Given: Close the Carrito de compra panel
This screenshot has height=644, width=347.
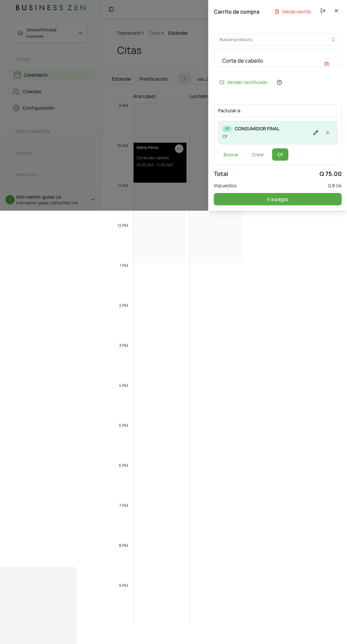Looking at the screenshot, I should click(336, 11).
